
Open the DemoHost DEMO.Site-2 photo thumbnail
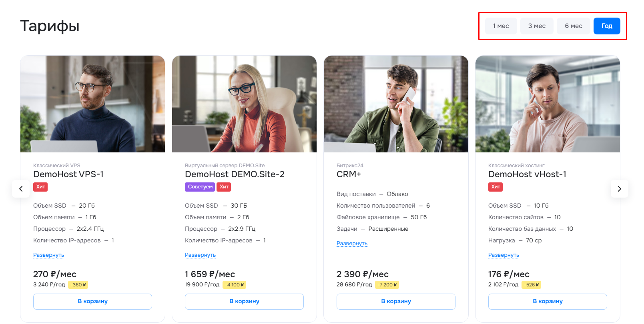pos(244,104)
